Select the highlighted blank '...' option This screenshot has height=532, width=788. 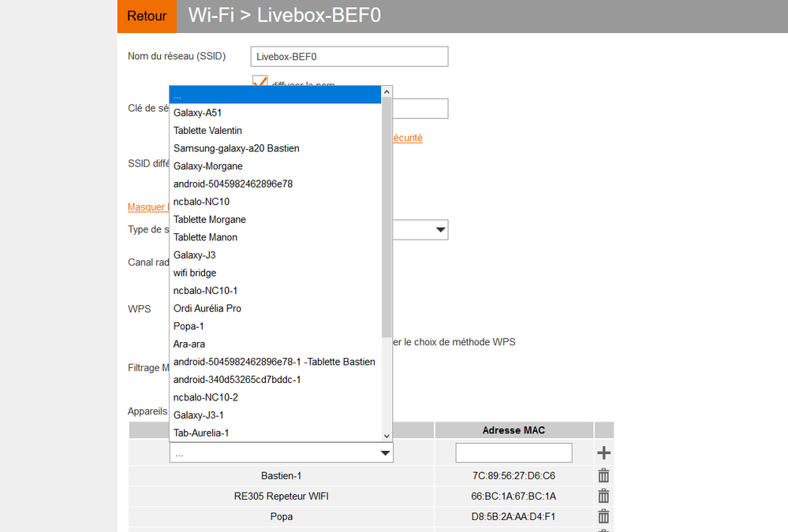[275, 95]
